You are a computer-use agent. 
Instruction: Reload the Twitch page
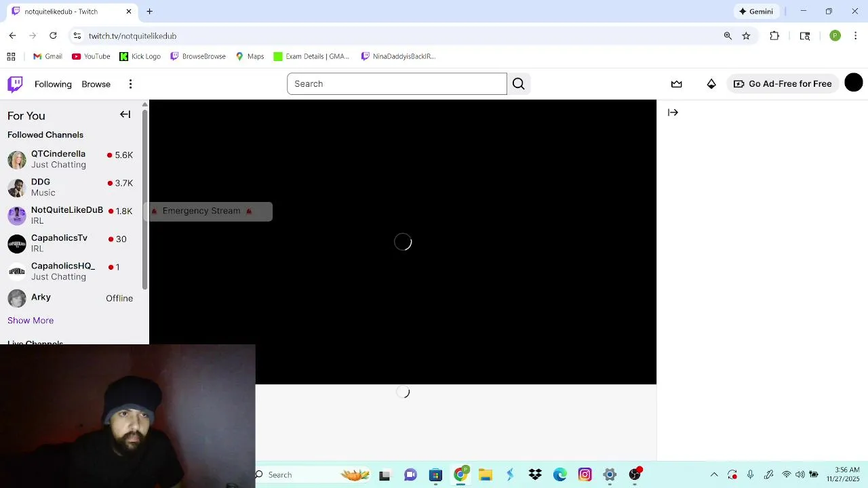(53, 35)
